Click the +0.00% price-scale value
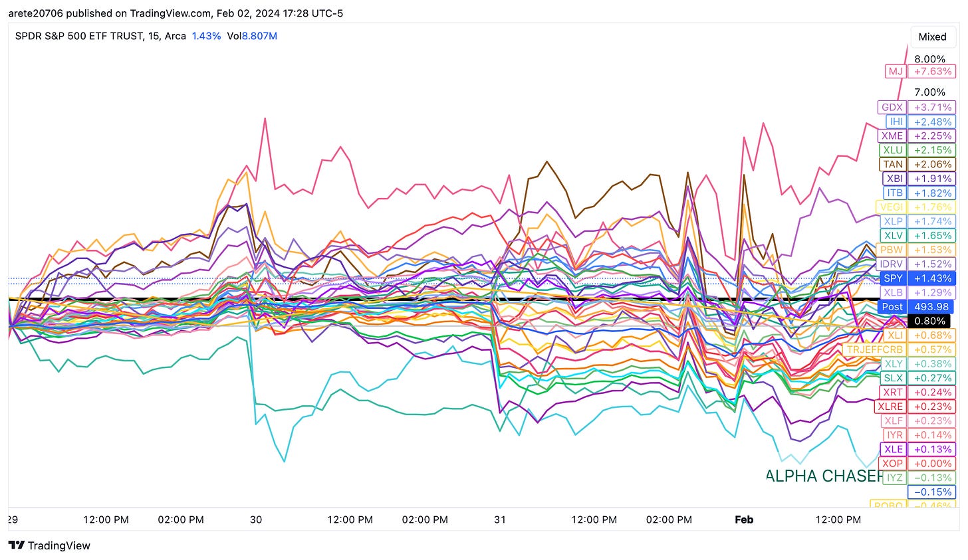 [932, 463]
